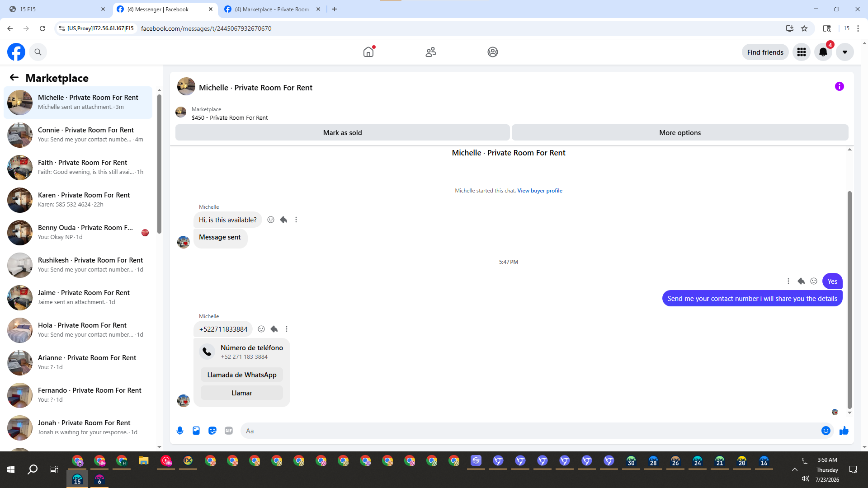Bookmark this page with star icon

[804, 28]
